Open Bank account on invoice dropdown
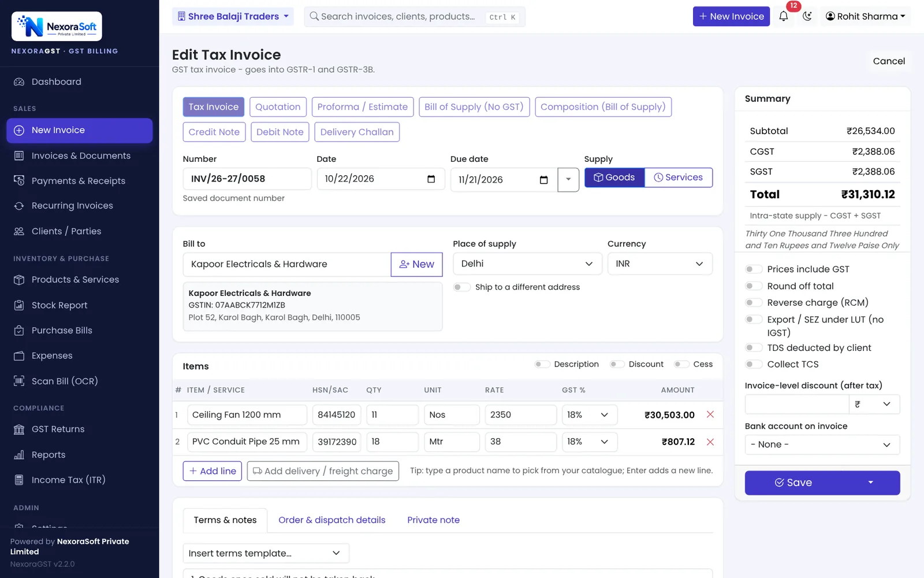 pyautogui.click(x=822, y=444)
